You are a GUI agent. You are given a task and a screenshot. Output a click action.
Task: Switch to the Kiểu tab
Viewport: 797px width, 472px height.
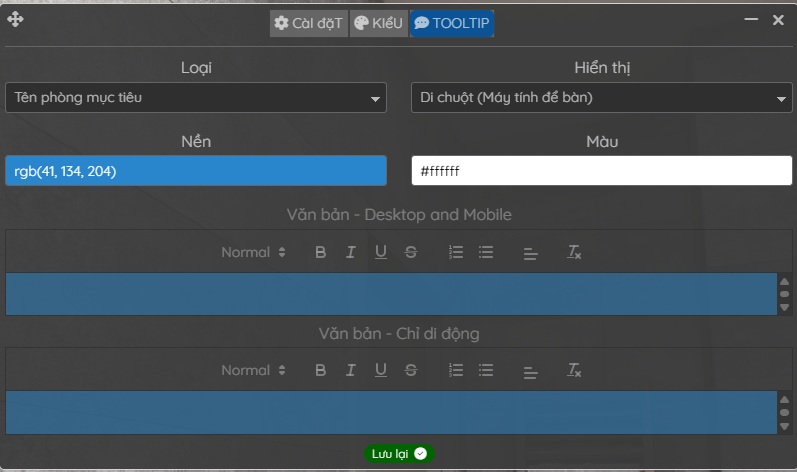click(x=379, y=23)
